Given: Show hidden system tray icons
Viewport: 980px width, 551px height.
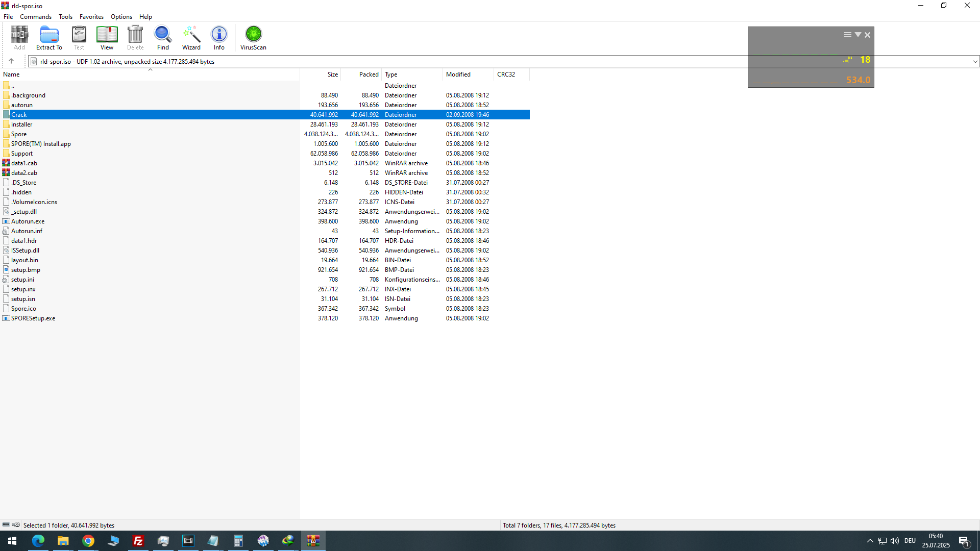Looking at the screenshot, I should [x=870, y=541].
